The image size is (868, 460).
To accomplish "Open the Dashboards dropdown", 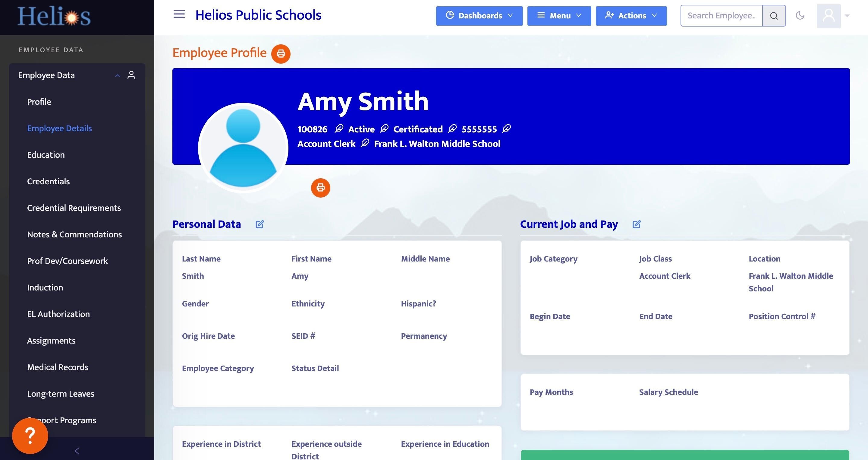I will click(x=479, y=16).
